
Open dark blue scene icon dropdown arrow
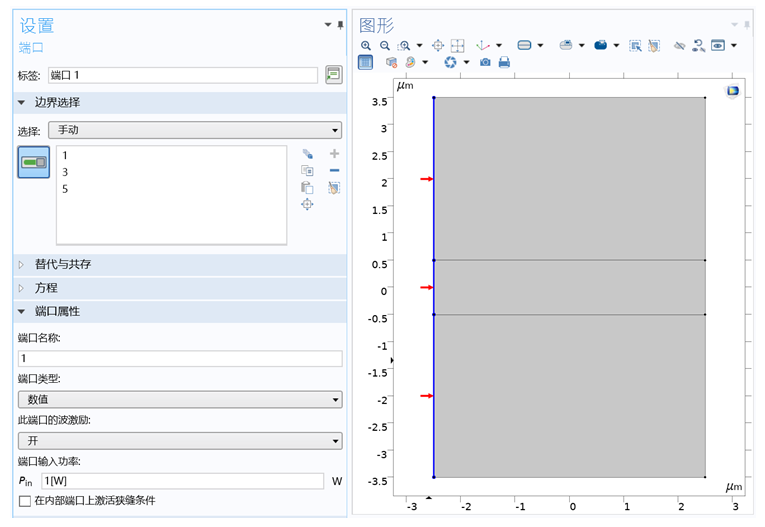[x=616, y=46]
